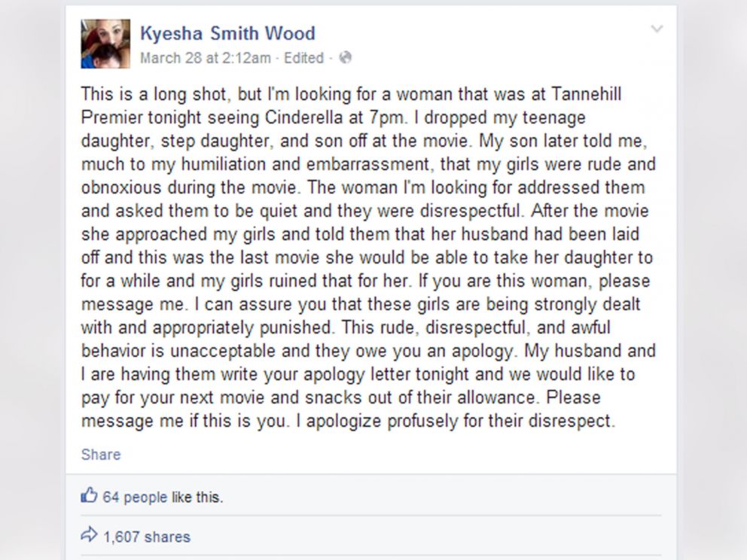747x560 pixels.
Task: Click the thumbs-up like icon
Action: [89, 495]
